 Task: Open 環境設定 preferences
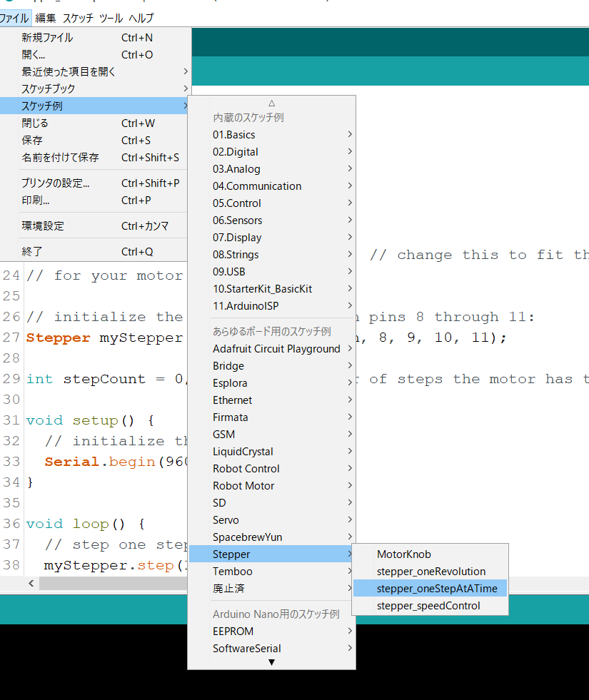[94, 226]
